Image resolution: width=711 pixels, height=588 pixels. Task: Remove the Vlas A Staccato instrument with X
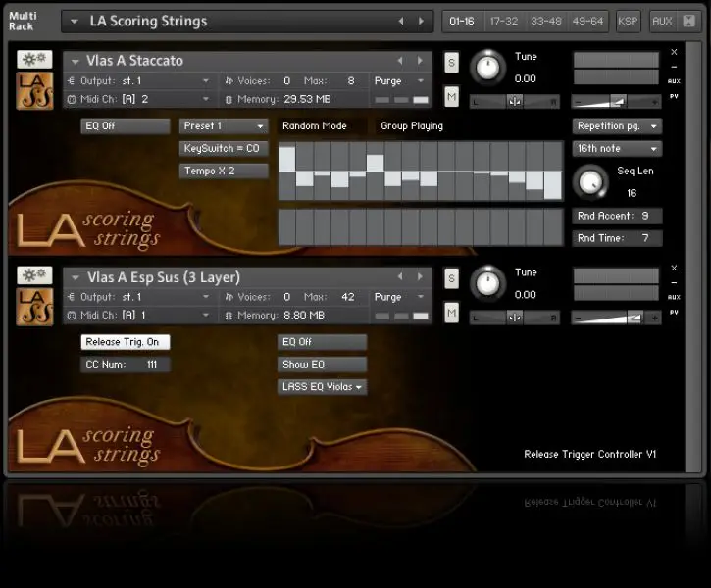(x=675, y=52)
